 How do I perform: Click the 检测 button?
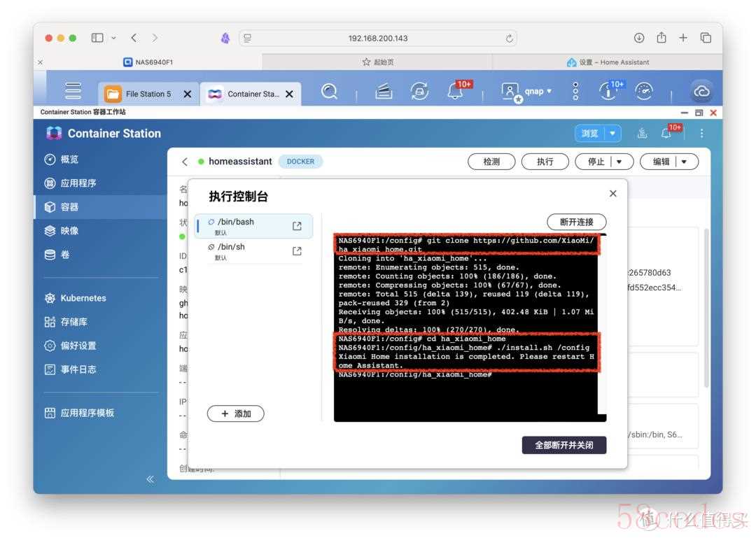pyautogui.click(x=491, y=162)
